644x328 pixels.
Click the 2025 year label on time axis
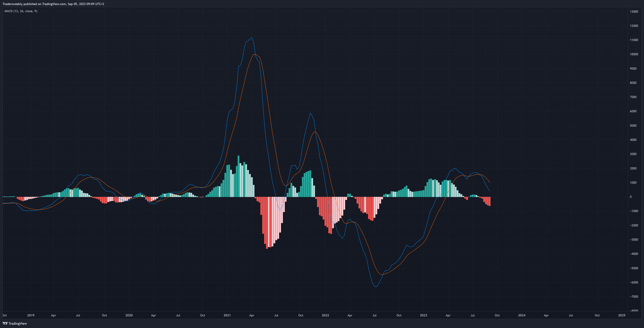(x=622, y=315)
